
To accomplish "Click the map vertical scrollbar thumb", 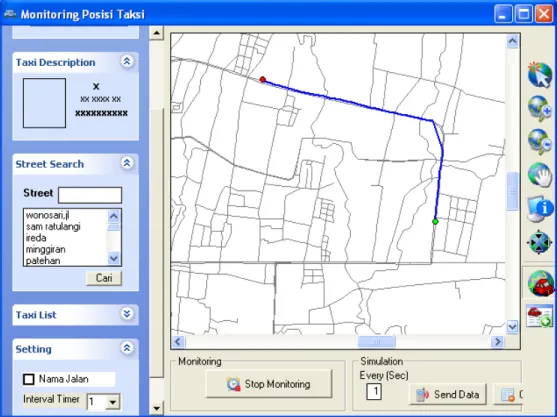I will [512, 191].
